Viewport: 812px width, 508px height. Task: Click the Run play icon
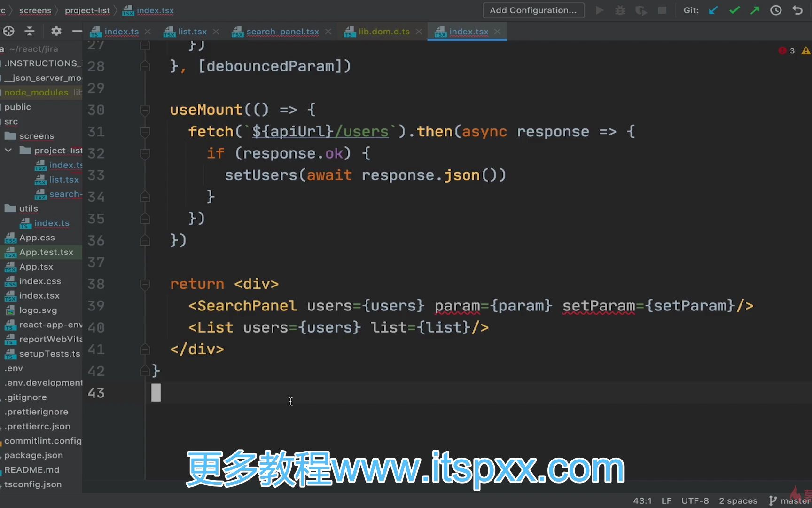600,10
